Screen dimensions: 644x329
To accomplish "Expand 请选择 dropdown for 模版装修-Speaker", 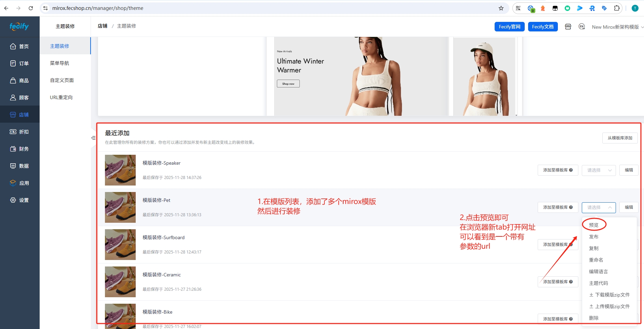I will pos(599,170).
